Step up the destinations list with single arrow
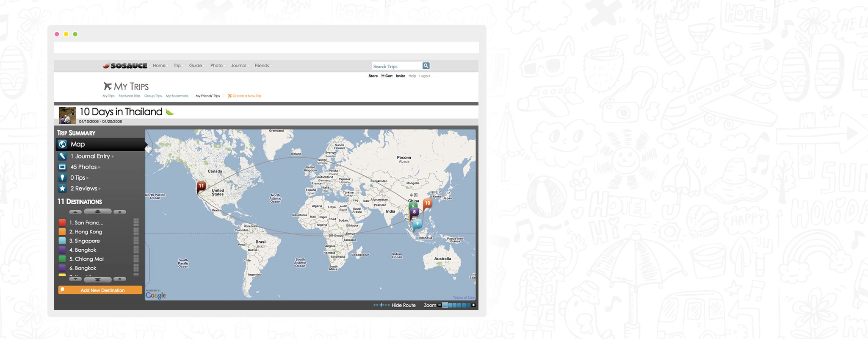This screenshot has width=868, height=339. point(75,212)
